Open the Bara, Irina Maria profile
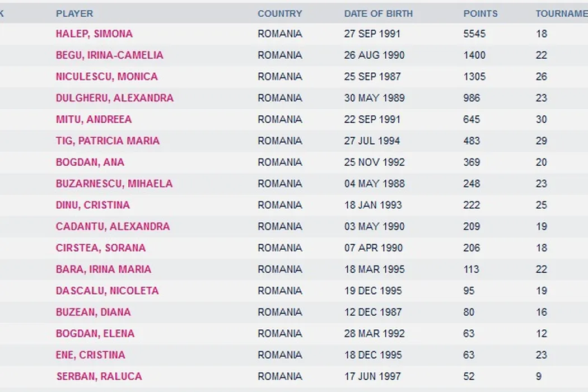 [103, 269]
